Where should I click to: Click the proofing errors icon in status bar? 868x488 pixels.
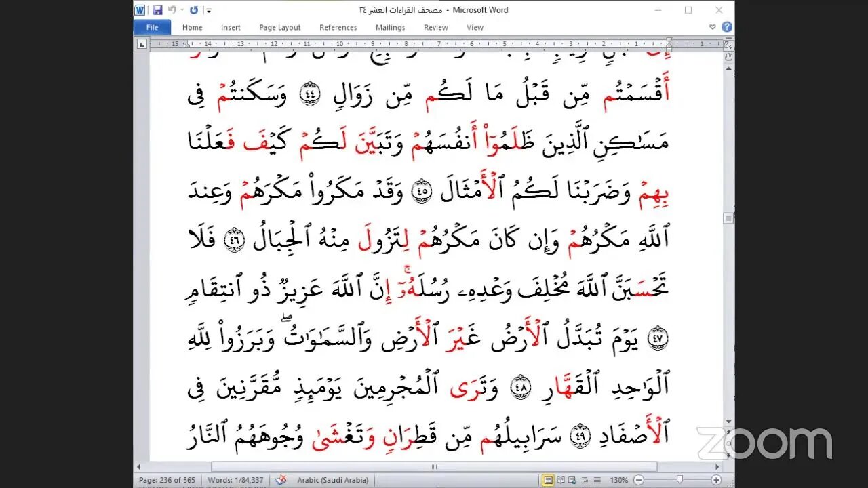coord(281,480)
